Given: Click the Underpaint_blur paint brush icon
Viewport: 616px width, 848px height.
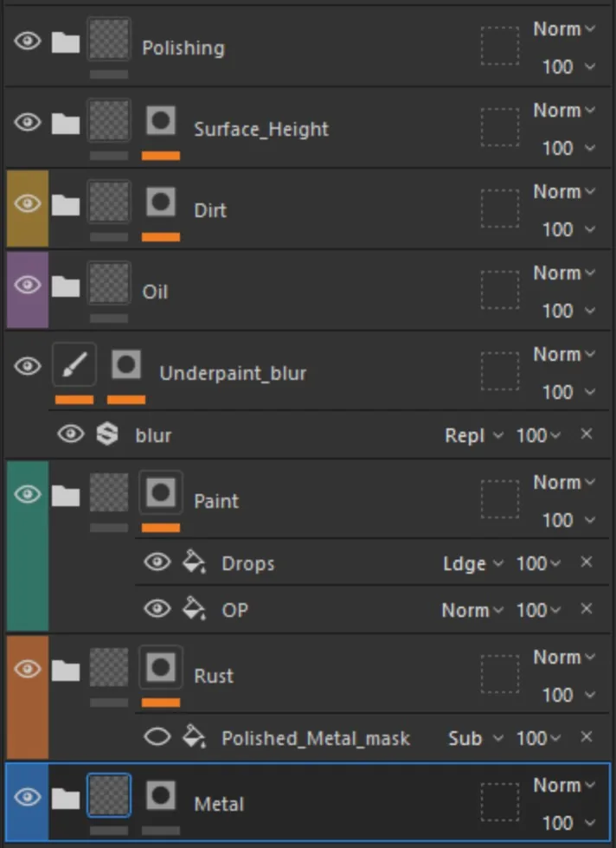Looking at the screenshot, I should click(74, 364).
